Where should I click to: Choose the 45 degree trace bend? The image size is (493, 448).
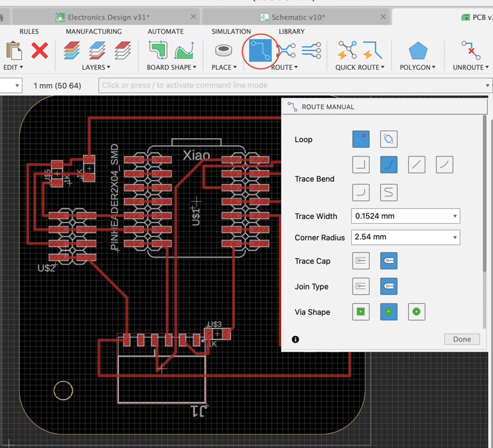click(389, 165)
